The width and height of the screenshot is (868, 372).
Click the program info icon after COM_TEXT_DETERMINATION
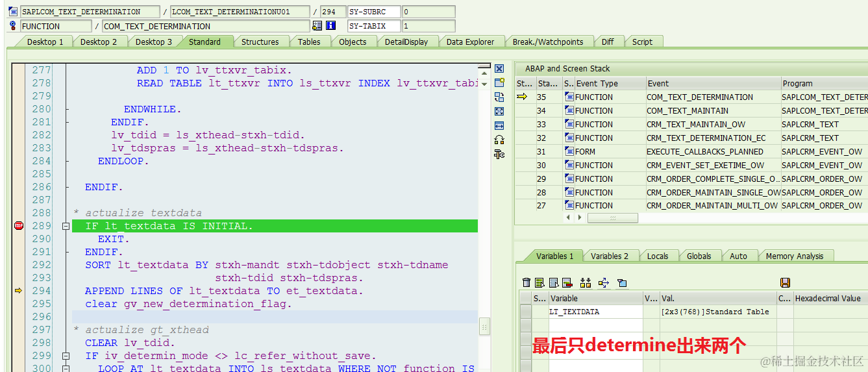tap(317, 26)
